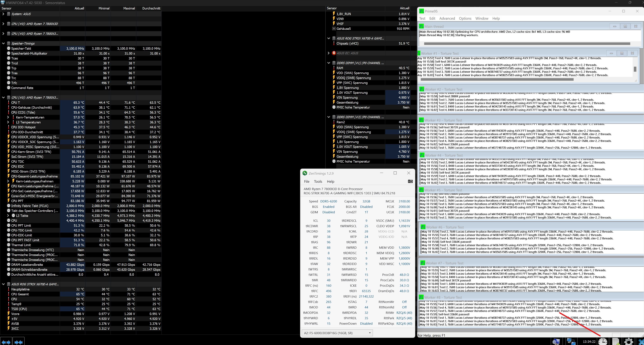Select the CPU-Gesamt-Leistungsaufnahme row
The height and width of the screenshot is (345, 644).
[x=81, y=176]
